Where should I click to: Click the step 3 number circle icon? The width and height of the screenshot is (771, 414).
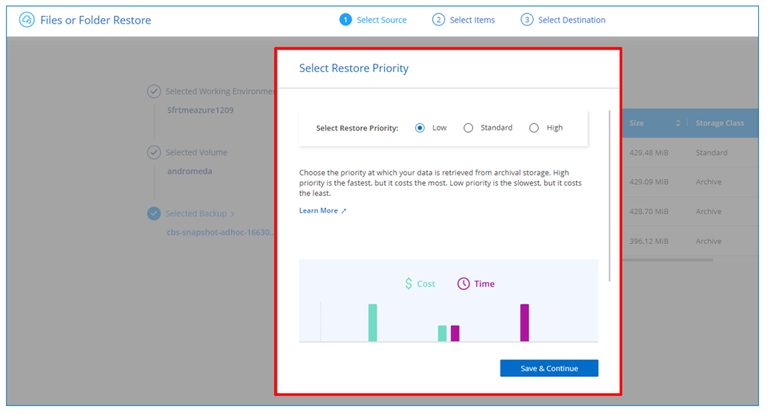527,19
